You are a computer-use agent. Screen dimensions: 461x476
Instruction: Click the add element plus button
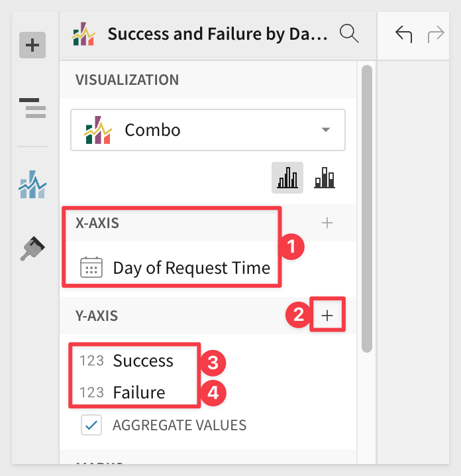click(x=32, y=45)
